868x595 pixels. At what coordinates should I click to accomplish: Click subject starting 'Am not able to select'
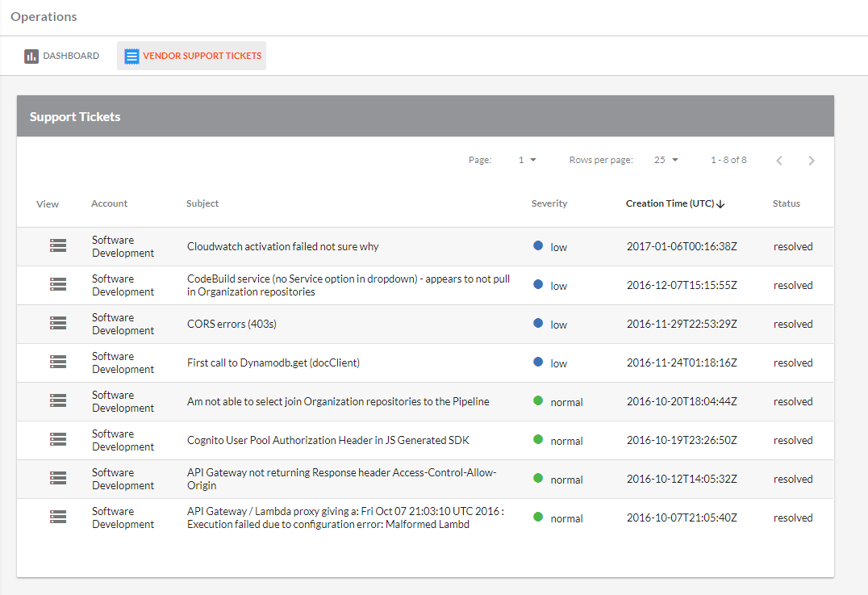coord(338,402)
